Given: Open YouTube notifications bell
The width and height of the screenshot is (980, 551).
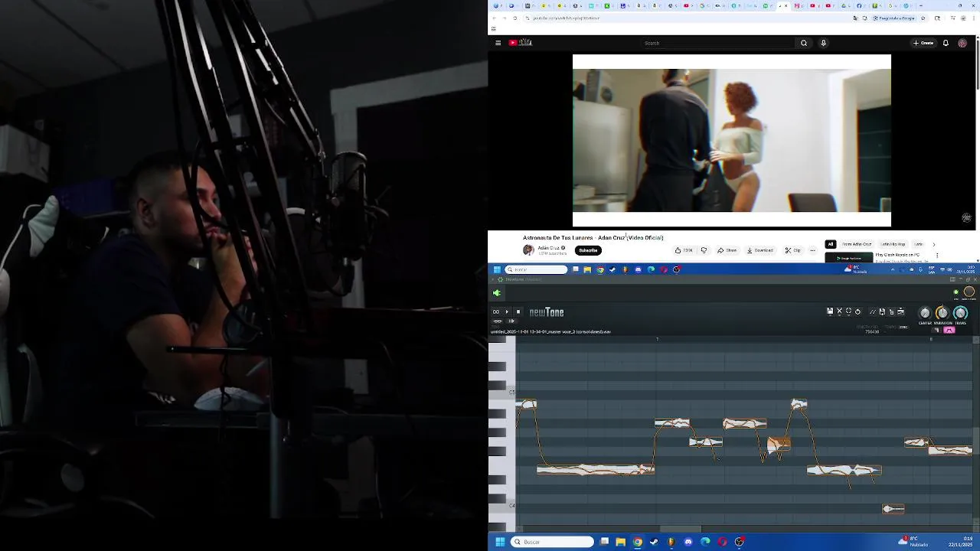Looking at the screenshot, I should coord(946,43).
